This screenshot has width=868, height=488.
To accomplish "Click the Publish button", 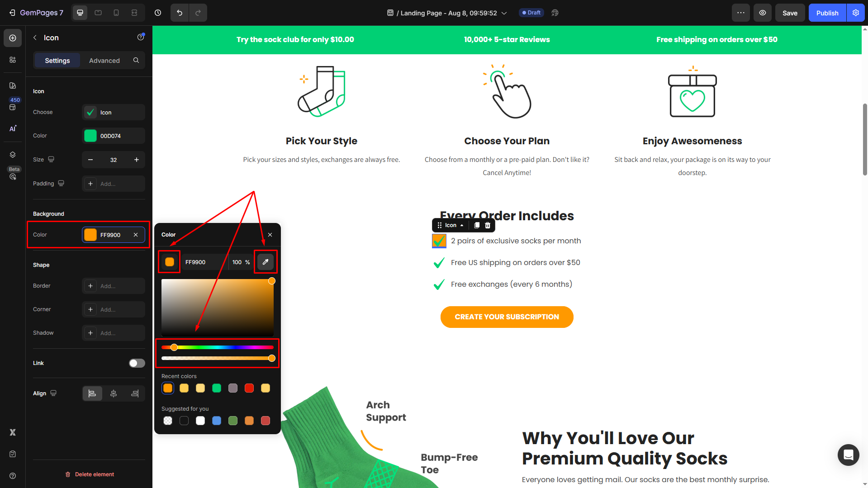I will [827, 13].
